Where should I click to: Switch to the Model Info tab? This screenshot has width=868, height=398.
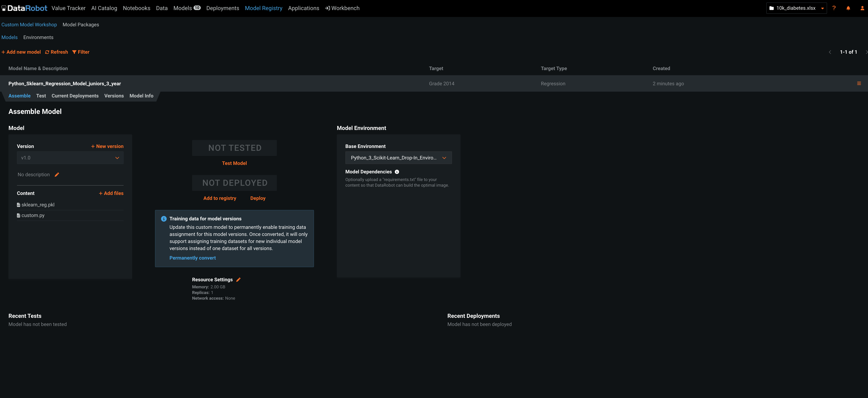pyautogui.click(x=141, y=96)
